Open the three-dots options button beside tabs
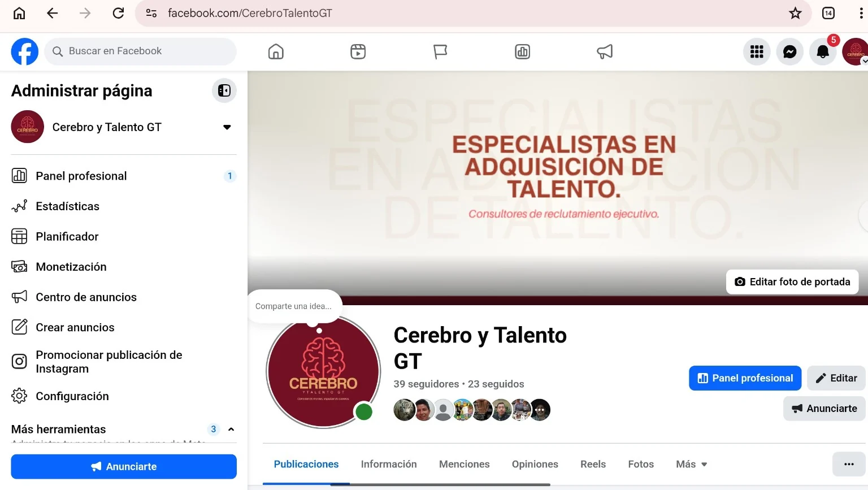Screen dimensions: 868x490 [849, 464]
